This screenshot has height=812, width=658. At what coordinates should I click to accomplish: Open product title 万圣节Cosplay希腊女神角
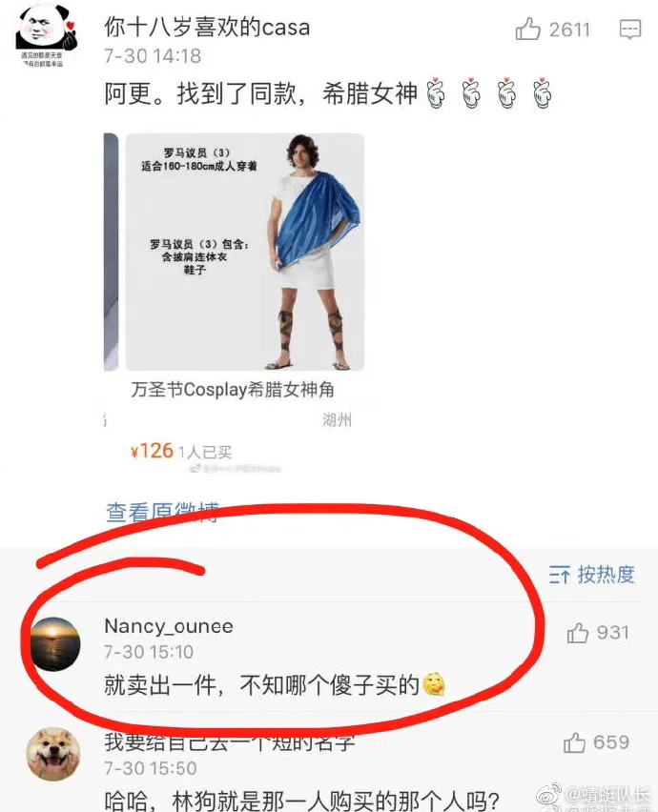coord(233,389)
